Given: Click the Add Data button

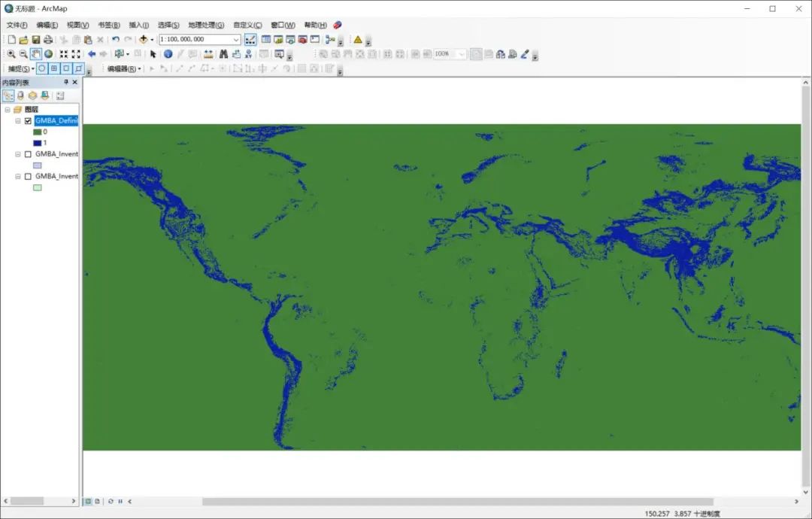Looking at the screenshot, I should [x=144, y=39].
